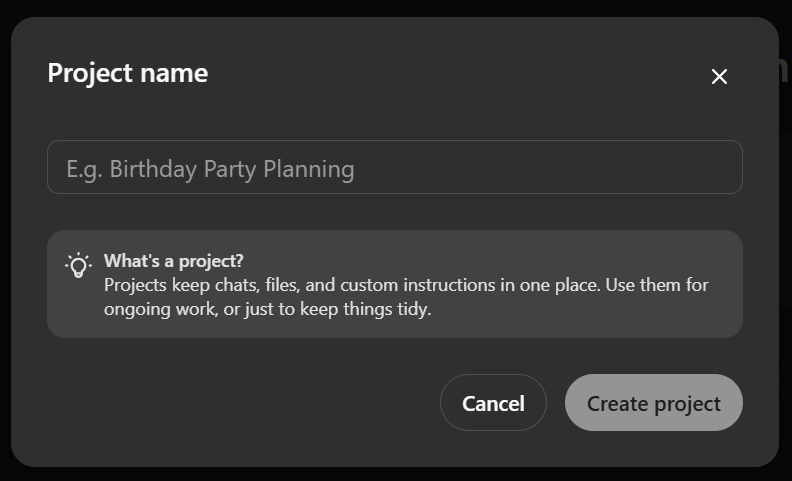The width and height of the screenshot is (792, 481).
Task: Click the Create project button
Action: pyautogui.click(x=653, y=403)
